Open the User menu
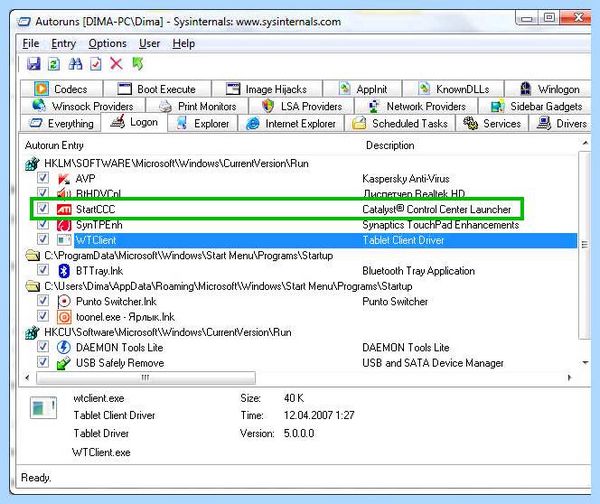 point(149,44)
